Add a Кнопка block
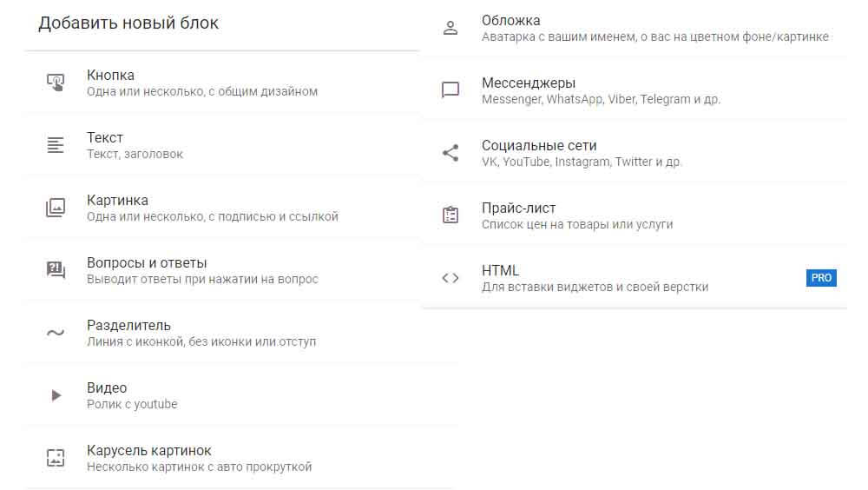 [110, 76]
